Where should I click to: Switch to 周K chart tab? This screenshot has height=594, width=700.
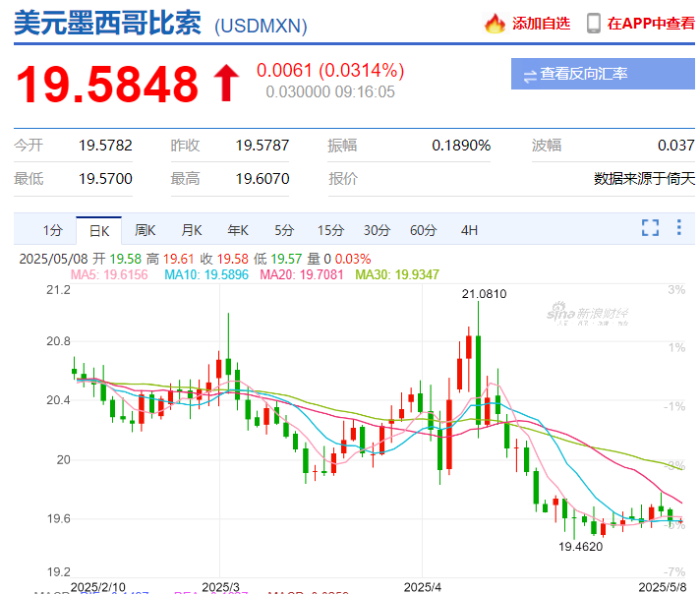tap(146, 230)
